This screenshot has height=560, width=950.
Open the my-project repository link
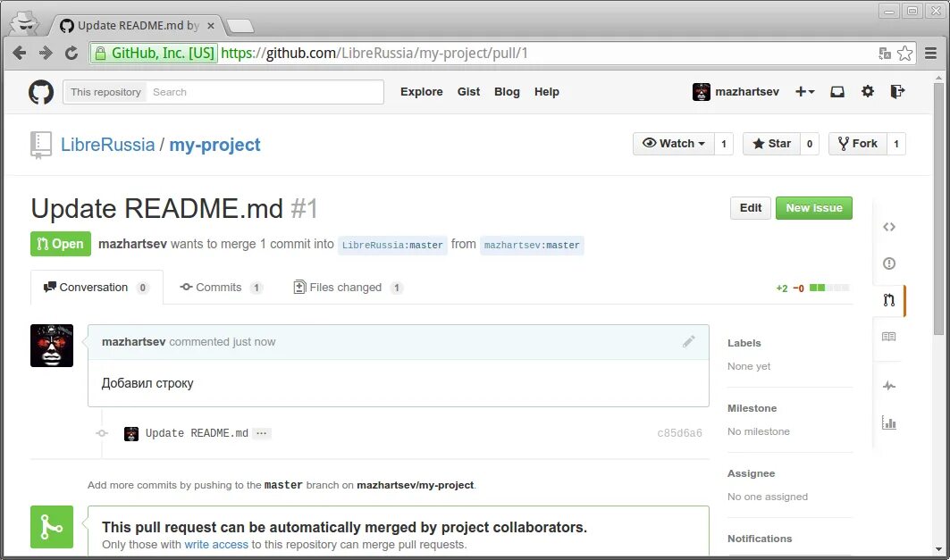tap(214, 145)
